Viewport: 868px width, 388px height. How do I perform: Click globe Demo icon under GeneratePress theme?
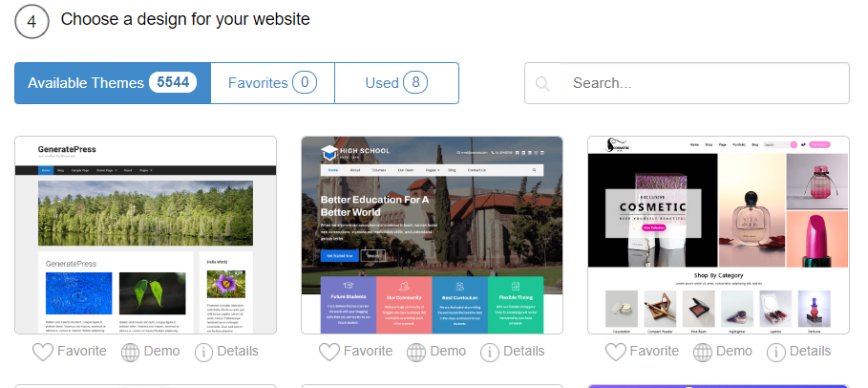(x=130, y=352)
